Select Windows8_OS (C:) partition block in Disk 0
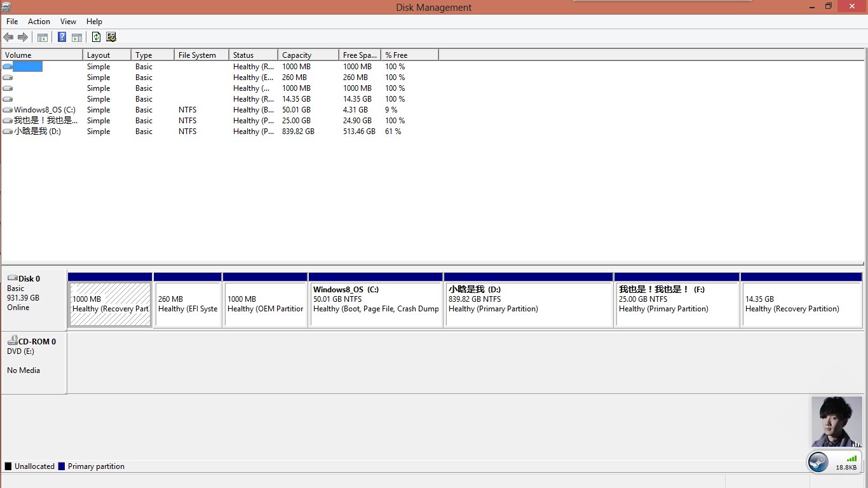 coord(375,304)
